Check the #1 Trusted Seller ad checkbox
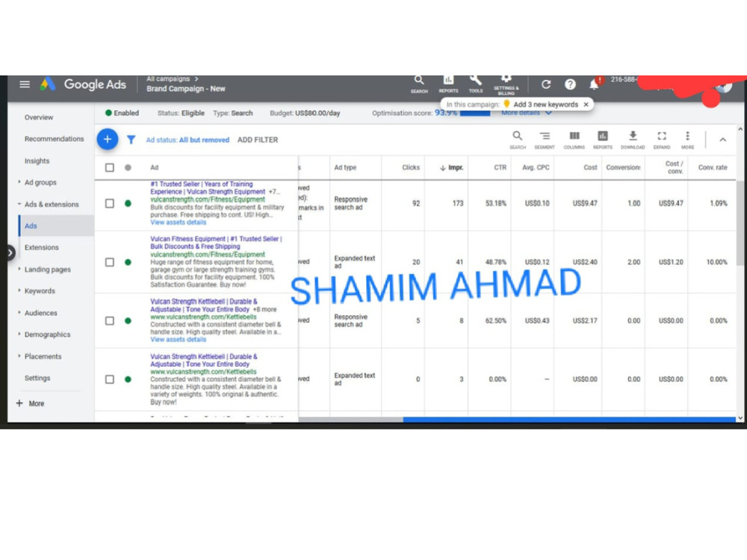Image resolution: width=747 pixels, height=560 pixels. point(110,203)
